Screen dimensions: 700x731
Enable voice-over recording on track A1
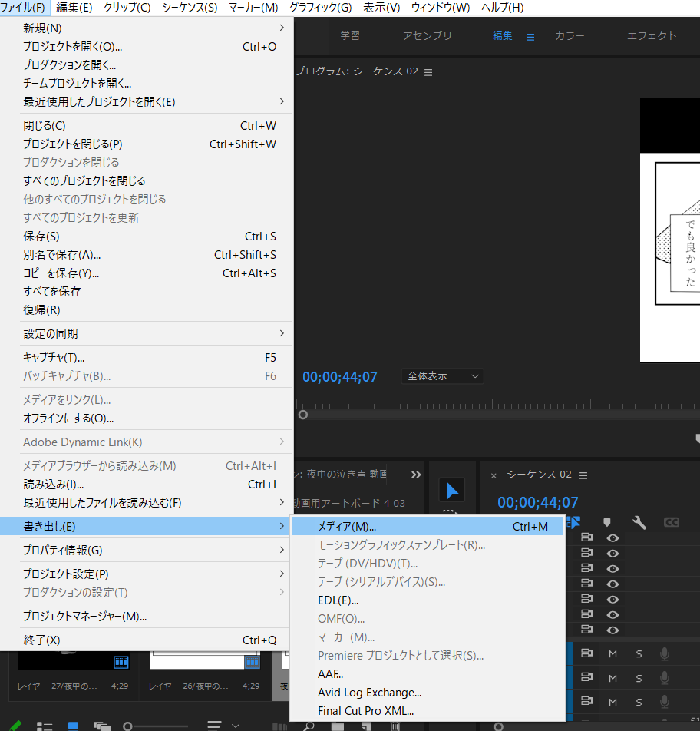[x=664, y=653]
